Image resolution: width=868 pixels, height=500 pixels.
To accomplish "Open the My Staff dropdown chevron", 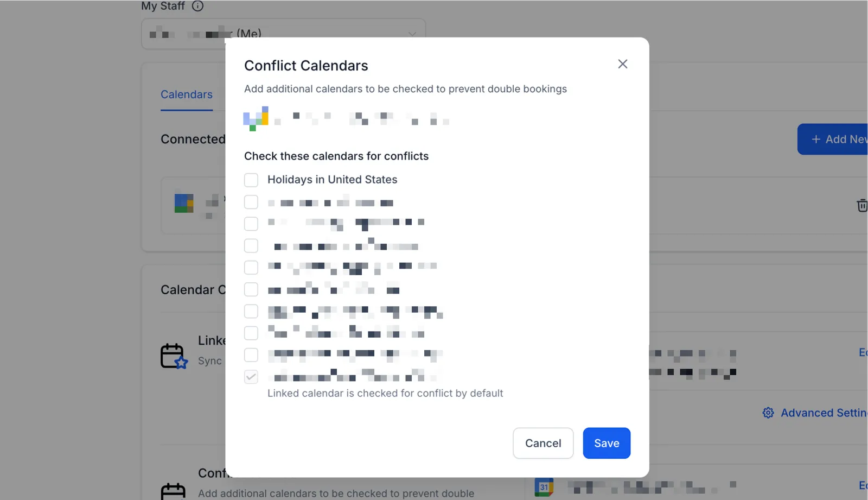I will pyautogui.click(x=412, y=34).
